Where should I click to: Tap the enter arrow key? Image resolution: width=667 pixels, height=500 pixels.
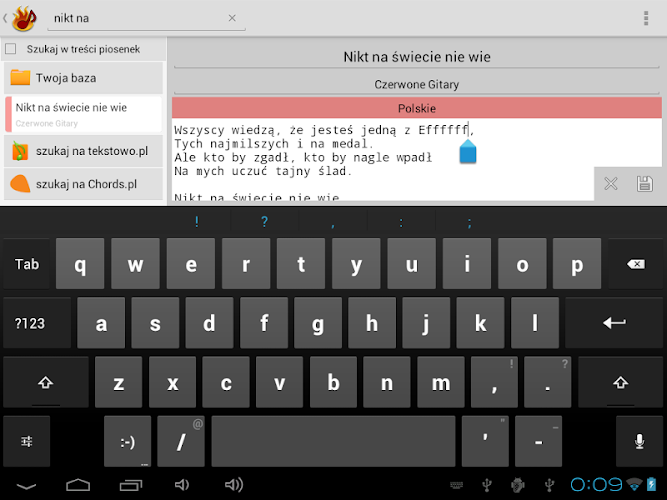pyautogui.click(x=614, y=323)
